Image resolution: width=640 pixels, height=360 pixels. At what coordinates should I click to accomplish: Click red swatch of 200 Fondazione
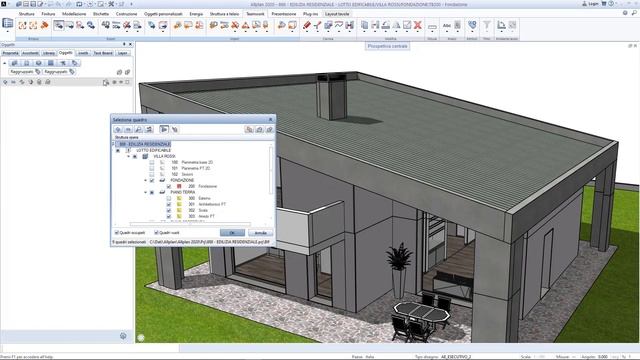pos(179,187)
